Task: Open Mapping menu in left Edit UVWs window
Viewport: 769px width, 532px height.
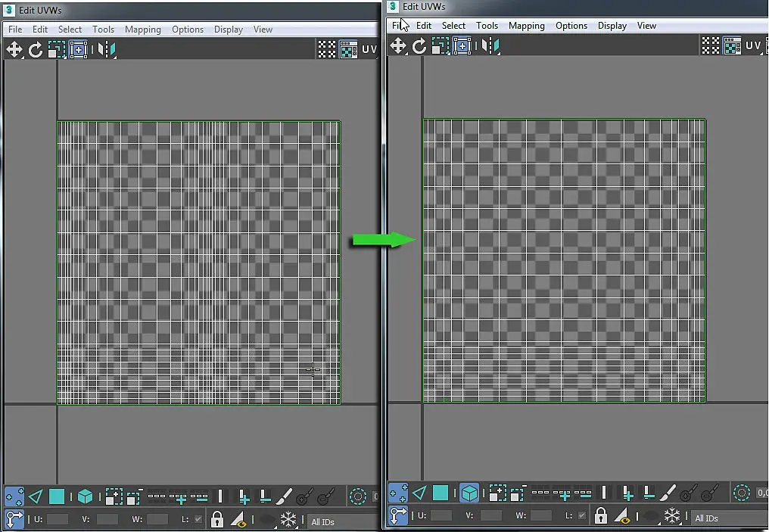Action: coord(143,30)
